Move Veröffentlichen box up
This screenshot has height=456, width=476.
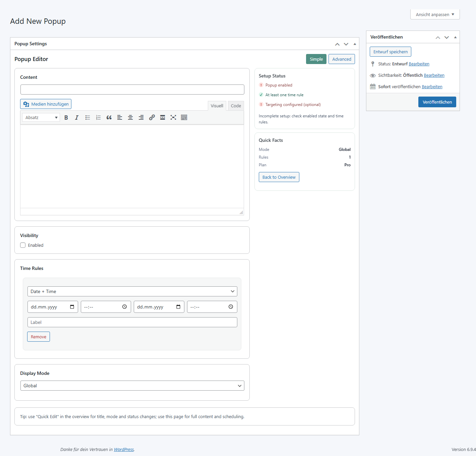point(438,37)
